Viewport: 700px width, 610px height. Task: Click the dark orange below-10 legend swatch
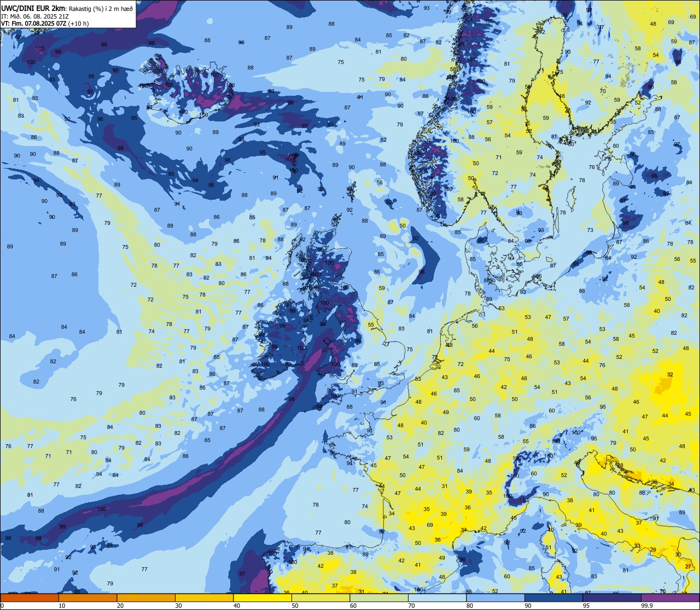coord(30,597)
